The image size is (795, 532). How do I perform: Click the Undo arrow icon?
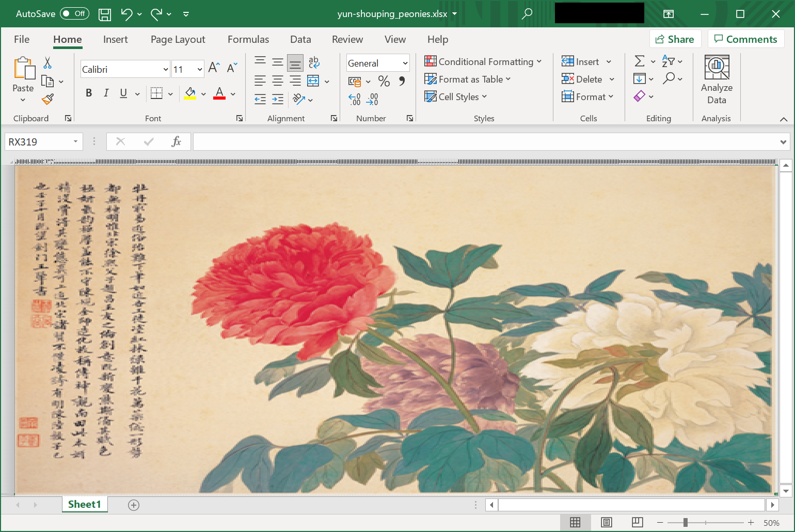click(127, 14)
